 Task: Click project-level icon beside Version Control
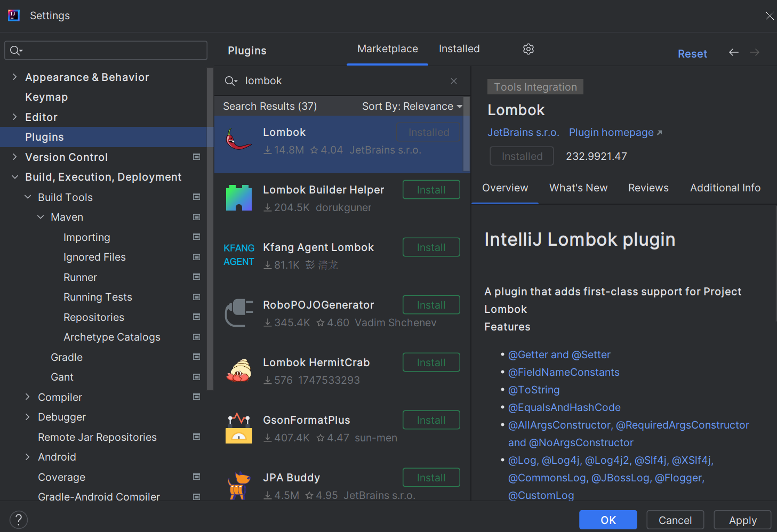pos(196,157)
